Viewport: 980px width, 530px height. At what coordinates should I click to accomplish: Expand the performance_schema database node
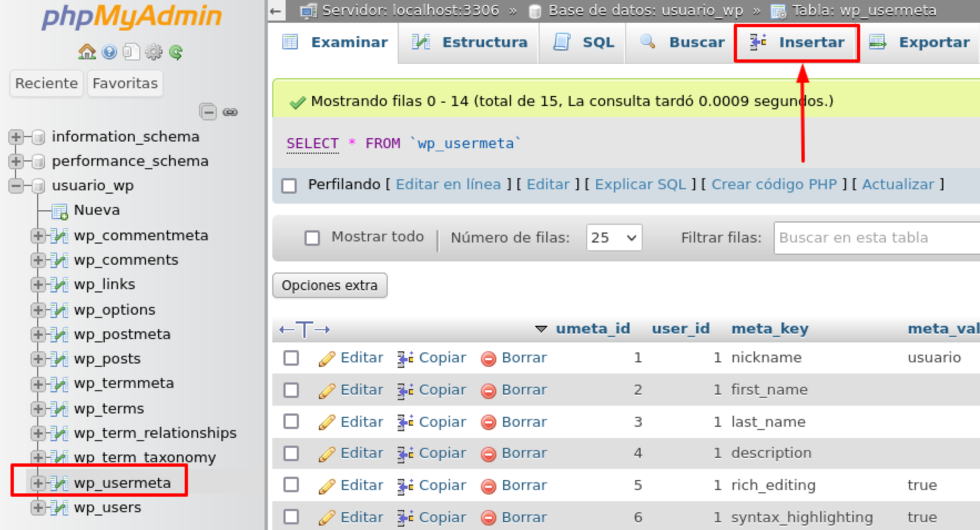pos(16,161)
